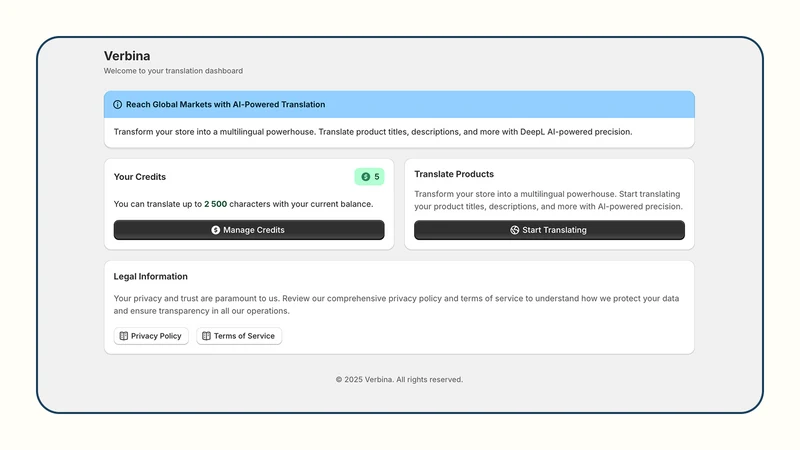View the Terms of Service
This screenshot has height=450, width=800.
pyautogui.click(x=239, y=336)
